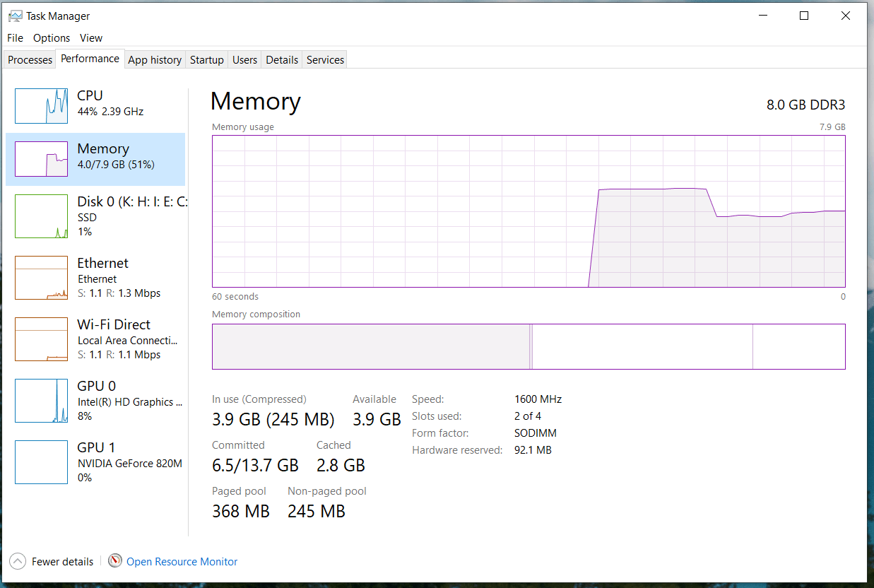
Task: Click the Non-paged pool value 245 MB
Action: 317,511
